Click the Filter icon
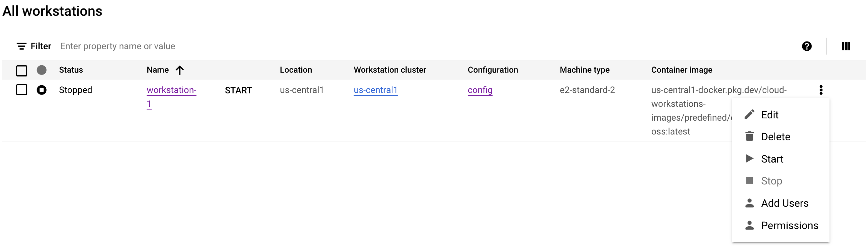 coord(21,46)
